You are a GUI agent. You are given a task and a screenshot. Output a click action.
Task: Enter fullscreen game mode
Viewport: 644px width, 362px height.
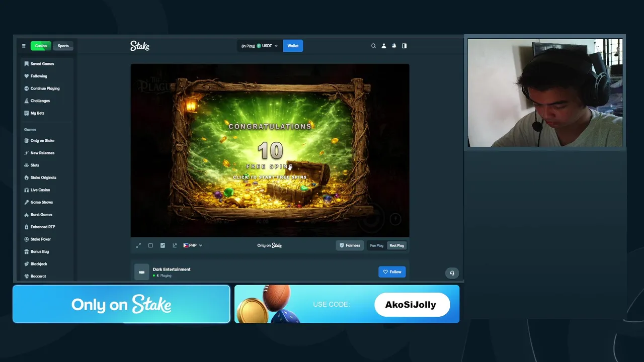point(138,245)
